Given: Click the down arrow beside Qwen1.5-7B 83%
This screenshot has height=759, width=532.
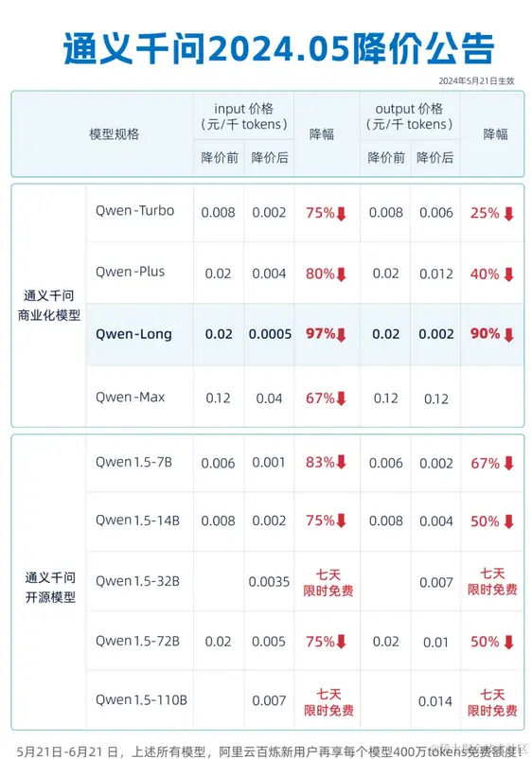Looking at the screenshot, I should coord(342,462).
